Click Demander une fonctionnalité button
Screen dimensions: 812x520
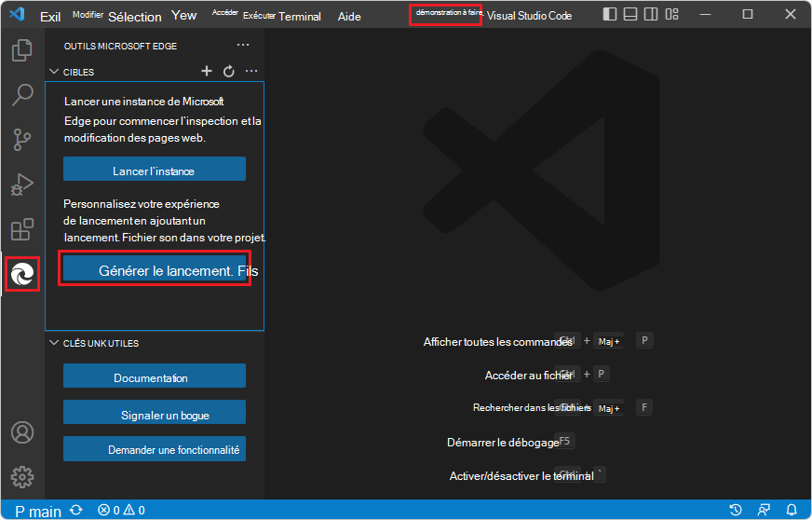point(155,448)
